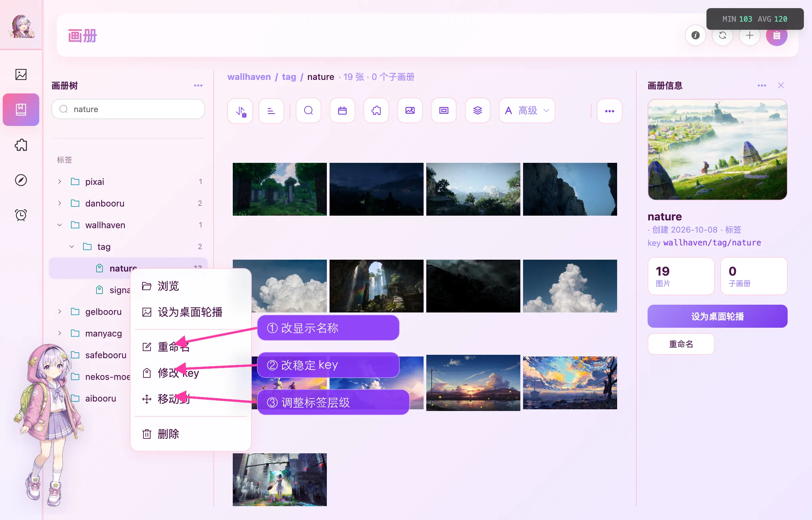812x520 pixels.
Task: Click the align list toolbar icon
Action: click(x=271, y=111)
